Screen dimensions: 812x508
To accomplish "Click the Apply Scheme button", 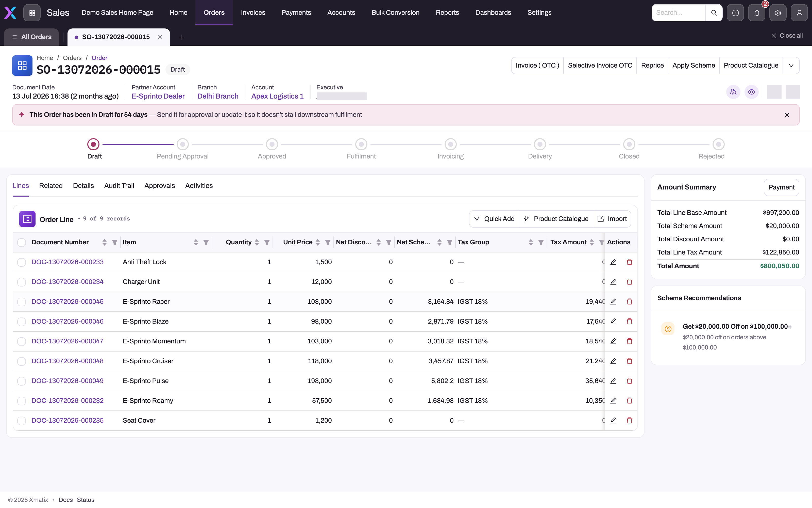I will pos(693,66).
